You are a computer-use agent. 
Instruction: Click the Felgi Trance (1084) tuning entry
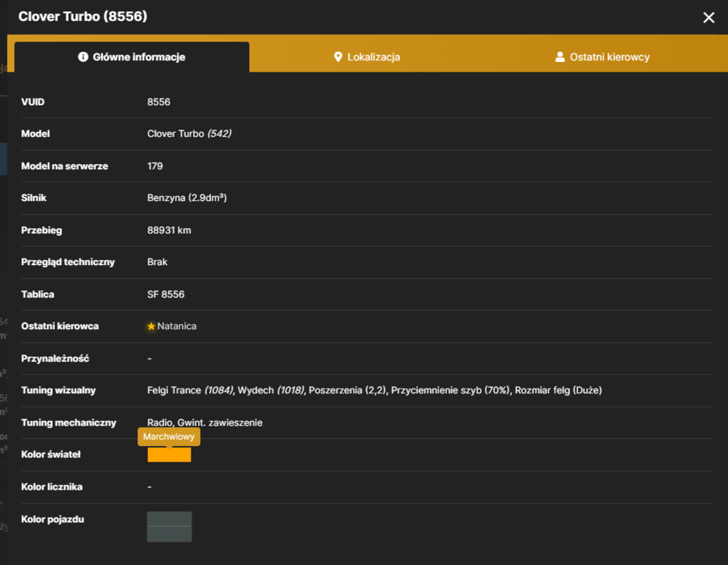(191, 390)
